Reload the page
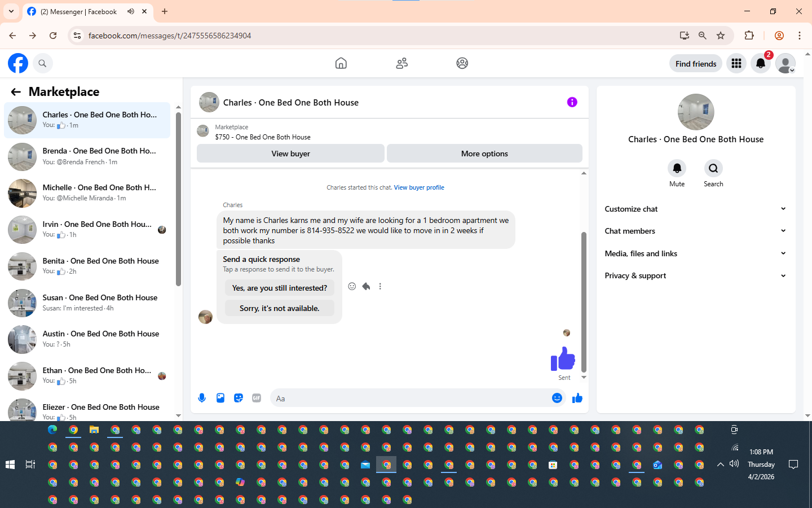Image resolution: width=812 pixels, height=508 pixels. tap(53, 36)
